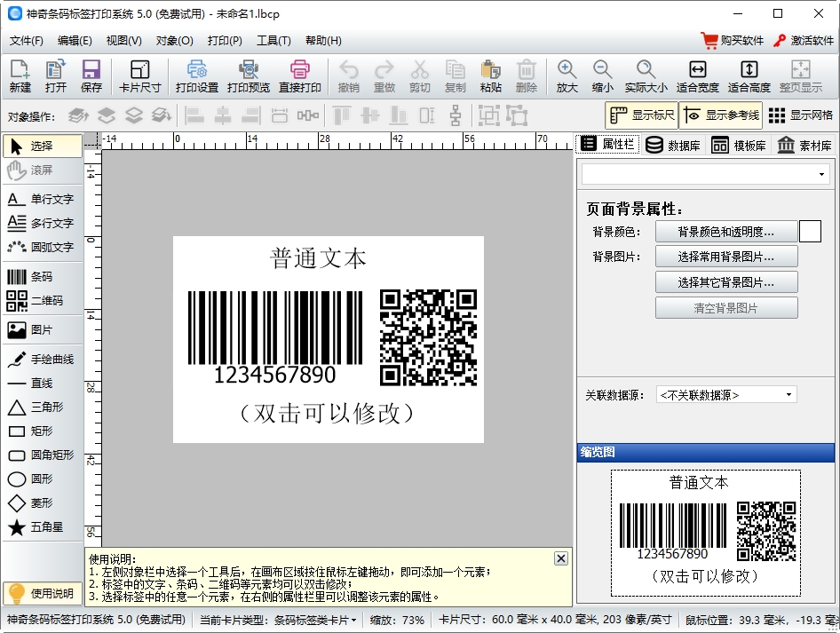Click the 使用说明 help button

43,593
